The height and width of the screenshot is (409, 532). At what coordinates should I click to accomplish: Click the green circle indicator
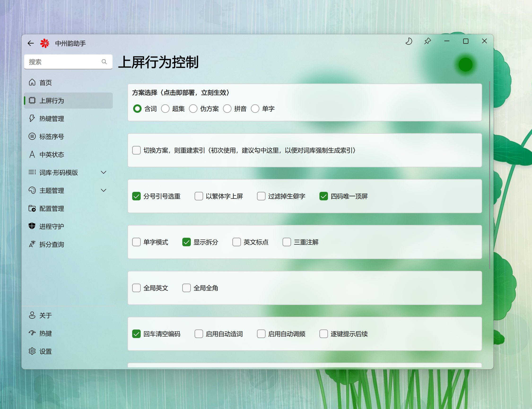coord(465,65)
